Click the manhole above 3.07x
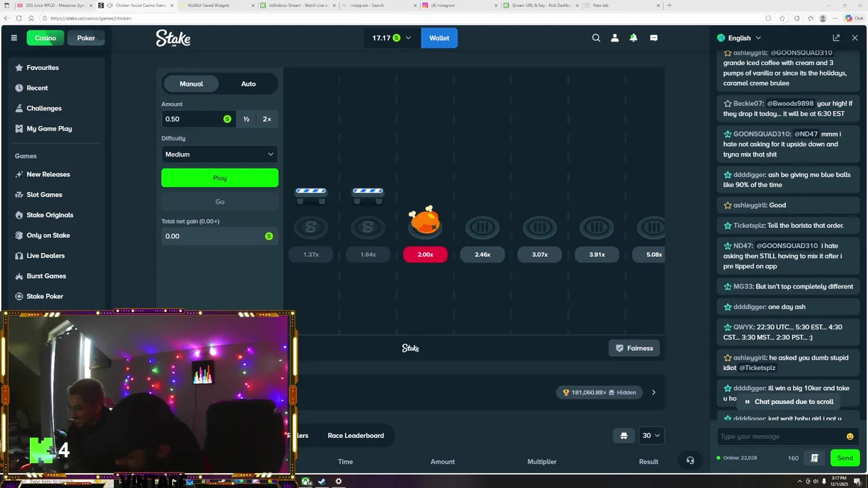 [x=539, y=226]
